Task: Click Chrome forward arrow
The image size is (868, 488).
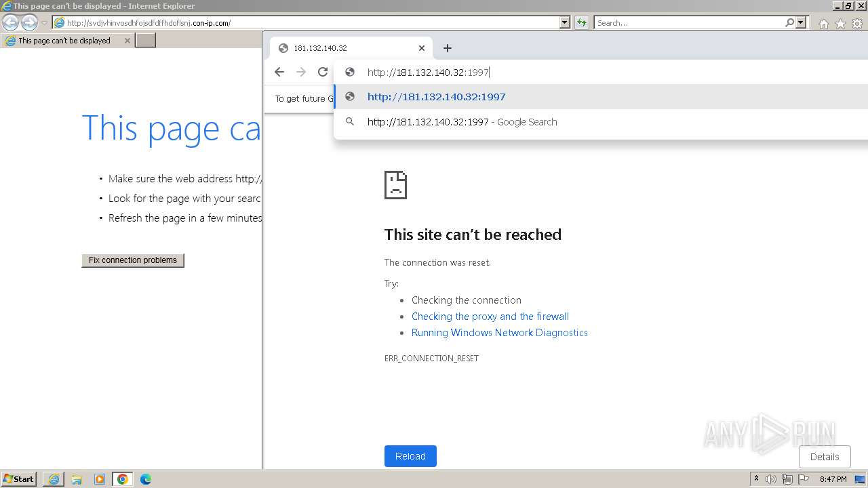Action: [301, 72]
